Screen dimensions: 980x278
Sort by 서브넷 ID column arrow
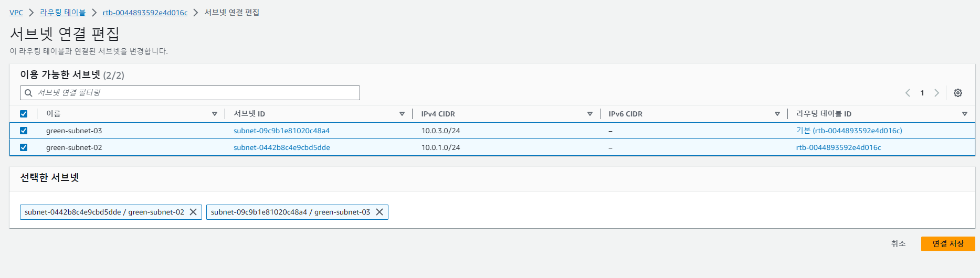(x=402, y=114)
